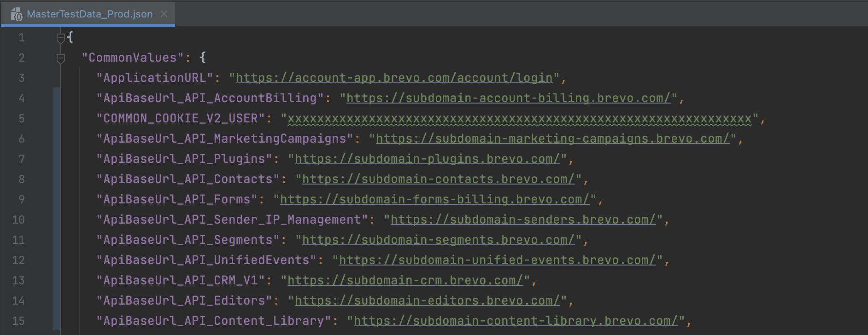Follow the subdomain-contacts.brevo.com link
Viewport: 868px width, 335px height.
coord(438,179)
